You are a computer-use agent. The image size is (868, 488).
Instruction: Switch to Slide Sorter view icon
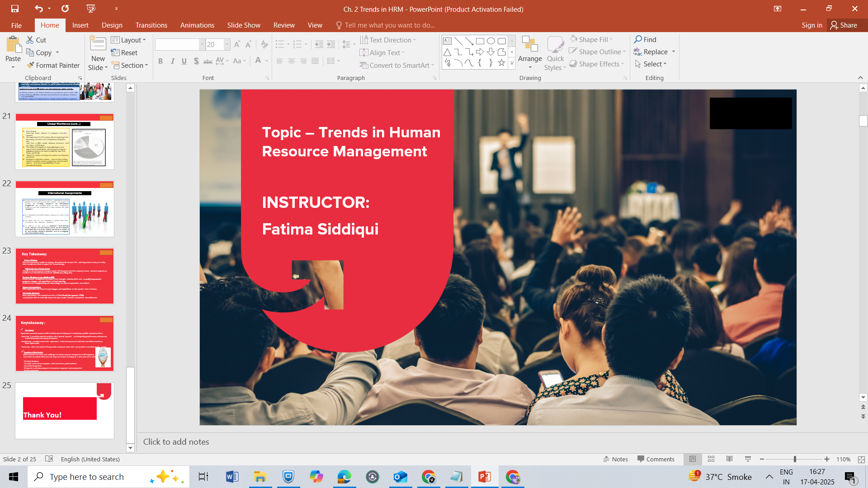(711, 459)
